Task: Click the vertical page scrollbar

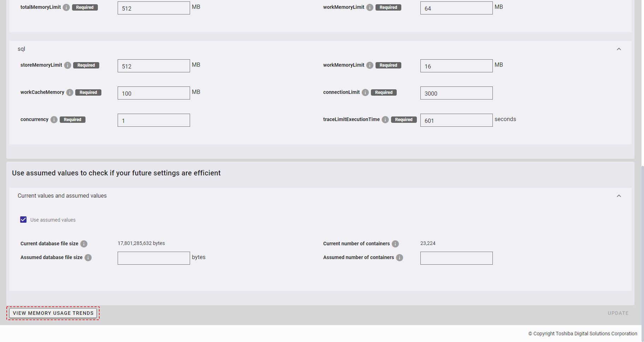Action: [642, 247]
